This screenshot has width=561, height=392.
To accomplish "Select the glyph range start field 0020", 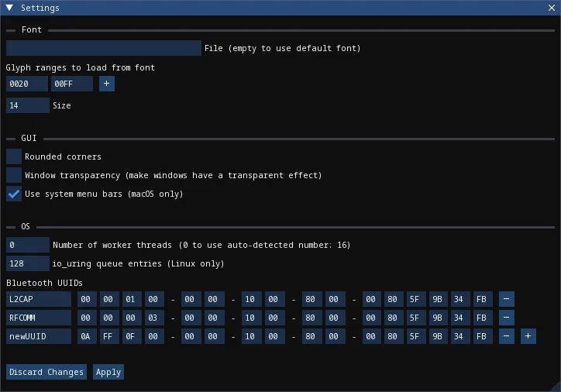I will click(27, 84).
